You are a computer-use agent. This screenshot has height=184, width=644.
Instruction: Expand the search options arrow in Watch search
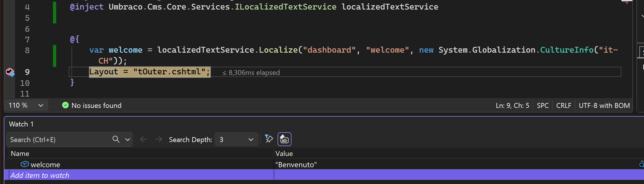[x=128, y=139]
